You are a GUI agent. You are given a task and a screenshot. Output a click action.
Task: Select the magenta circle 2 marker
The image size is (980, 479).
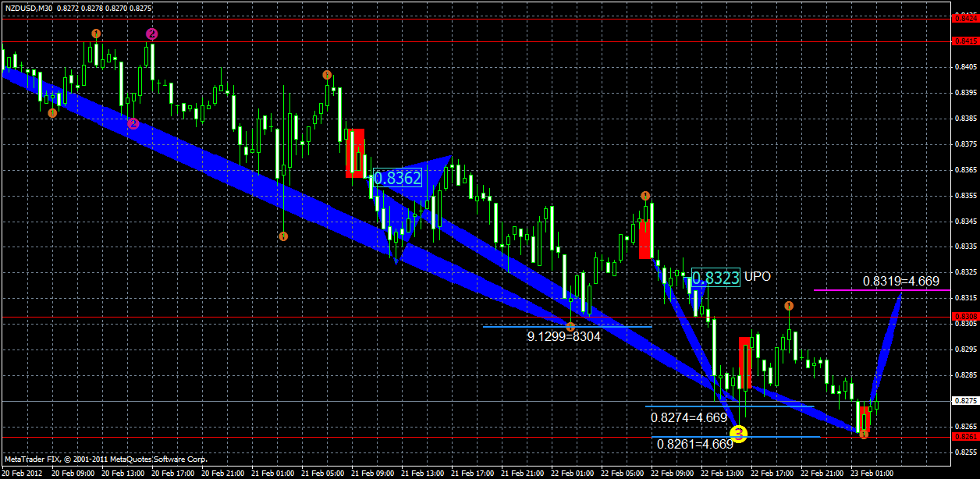point(151,33)
